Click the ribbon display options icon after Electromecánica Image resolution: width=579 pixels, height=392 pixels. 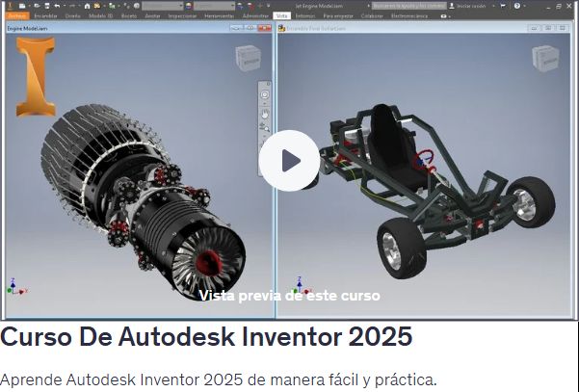[x=443, y=16]
